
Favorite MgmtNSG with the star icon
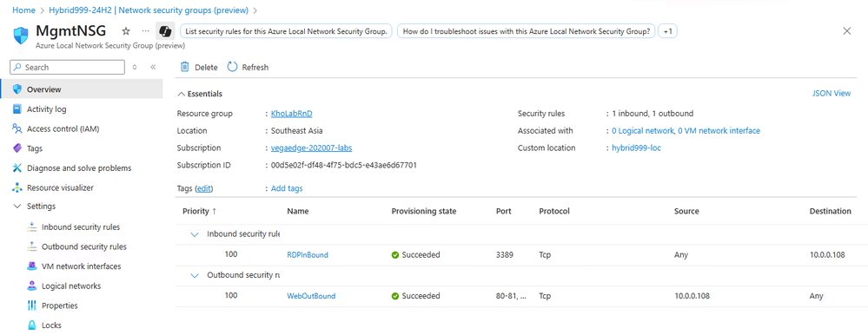[x=126, y=31]
